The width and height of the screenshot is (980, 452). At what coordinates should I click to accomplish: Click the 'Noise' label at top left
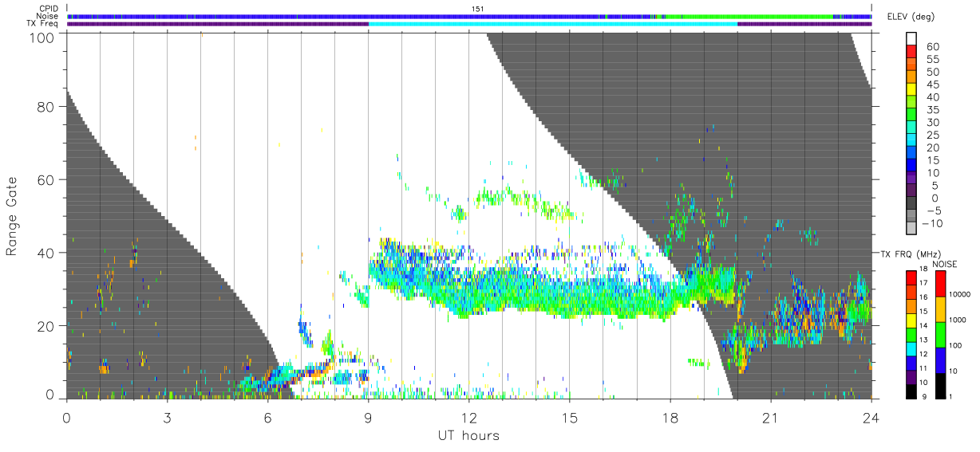click(x=48, y=16)
